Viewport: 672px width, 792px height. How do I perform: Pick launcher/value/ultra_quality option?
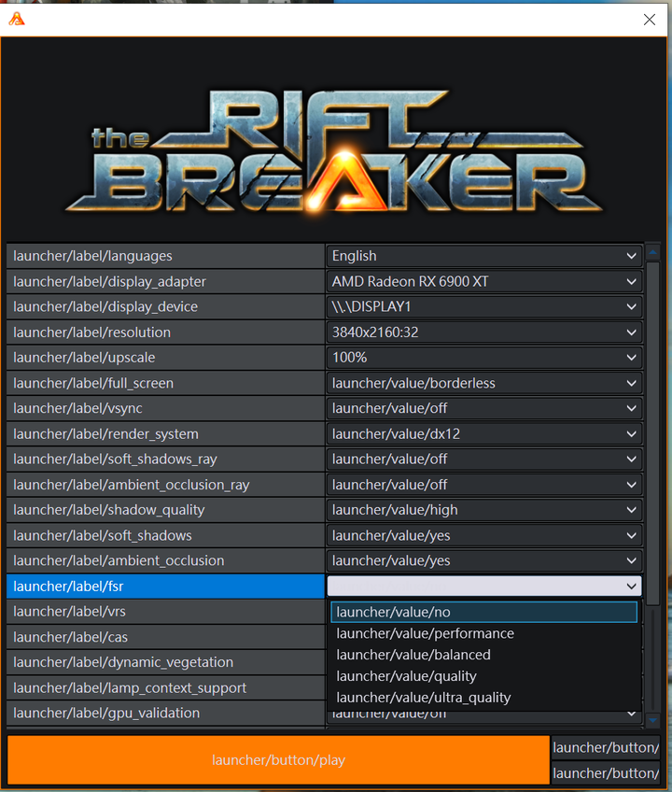click(483, 698)
